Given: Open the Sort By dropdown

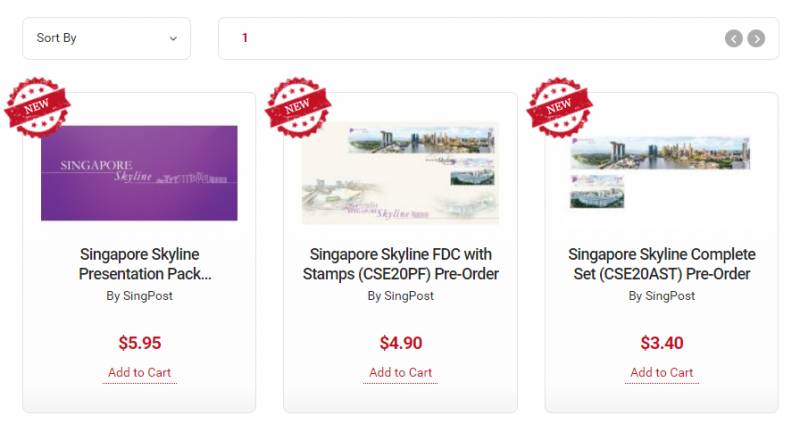Looking at the screenshot, I should pyautogui.click(x=107, y=38).
